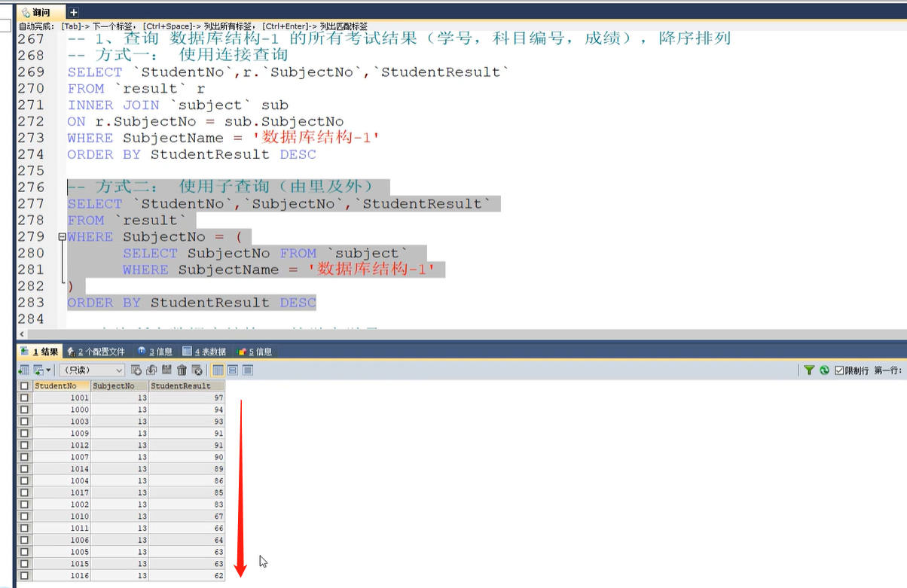Click the StudentNo cell 1004

[x=62, y=480]
